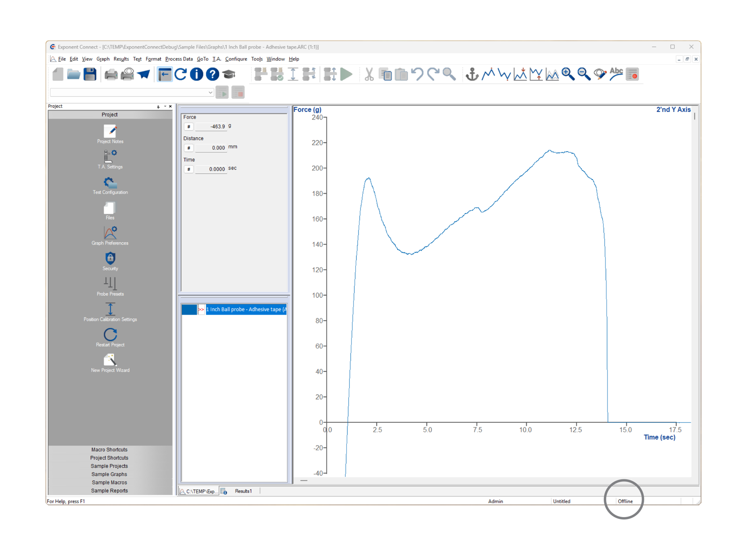This screenshot has height=560, width=747.
Task: Select the anchor tool icon
Action: coord(472,74)
